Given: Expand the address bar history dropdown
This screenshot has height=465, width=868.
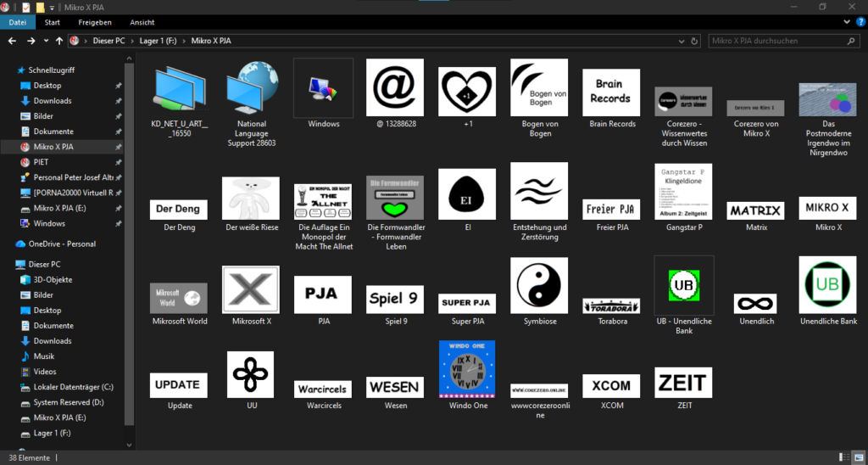Looking at the screenshot, I should coord(680,41).
